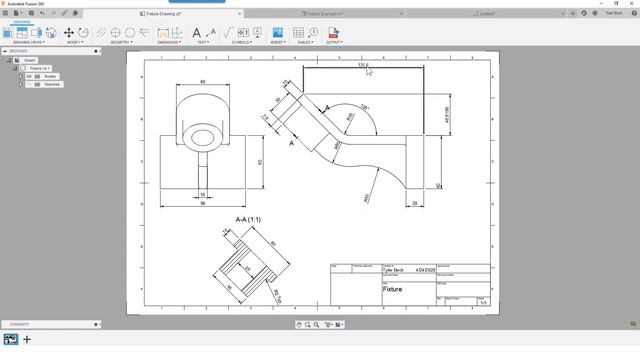Select the Leader text tool
640x360 pixels.
(x=211, y=33)
